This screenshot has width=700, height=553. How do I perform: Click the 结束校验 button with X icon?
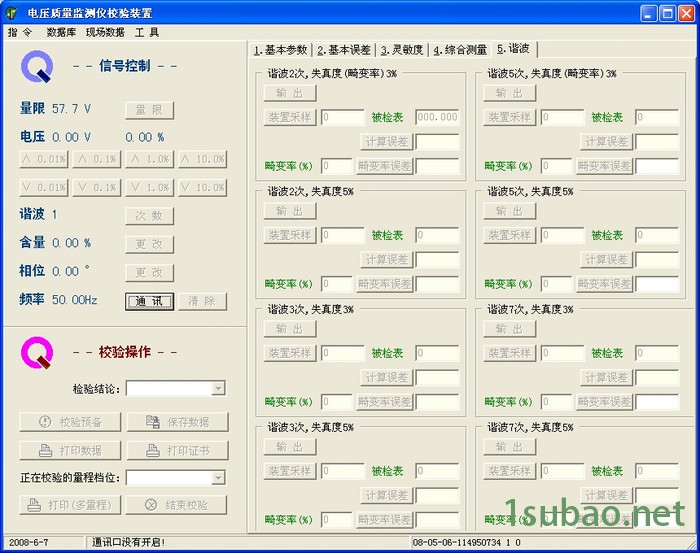(x=178, y=505)
